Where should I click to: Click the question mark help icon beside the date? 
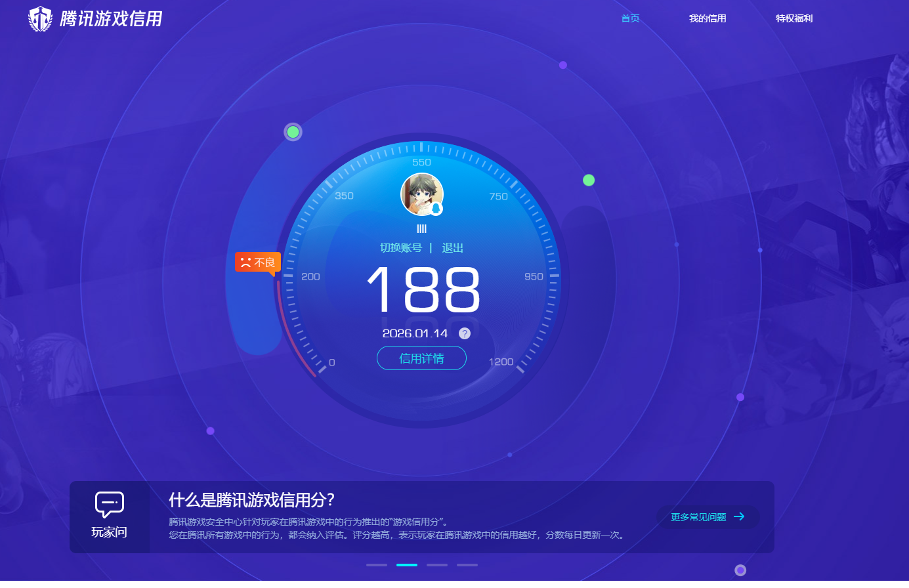coord(465,333)
